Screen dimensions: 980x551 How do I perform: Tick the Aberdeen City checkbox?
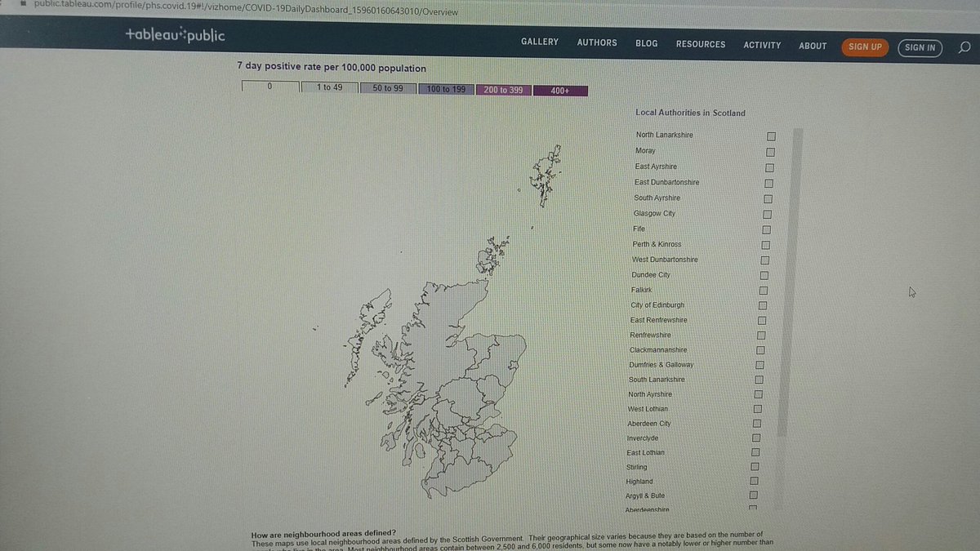(756, 424)
